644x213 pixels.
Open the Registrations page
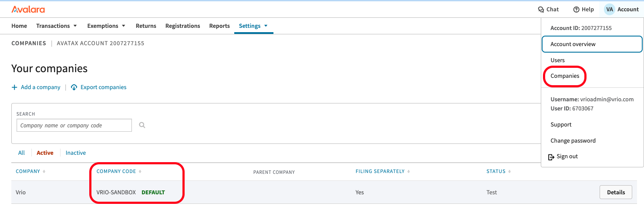[182, 26]
